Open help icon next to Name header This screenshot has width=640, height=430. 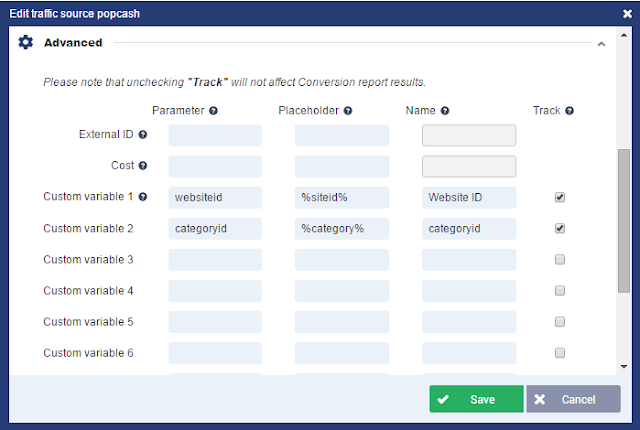[x=445, y=111]
